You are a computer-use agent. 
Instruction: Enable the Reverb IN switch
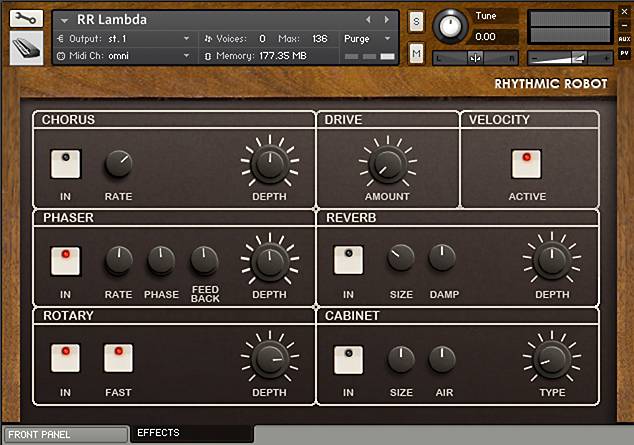[349, 260]
